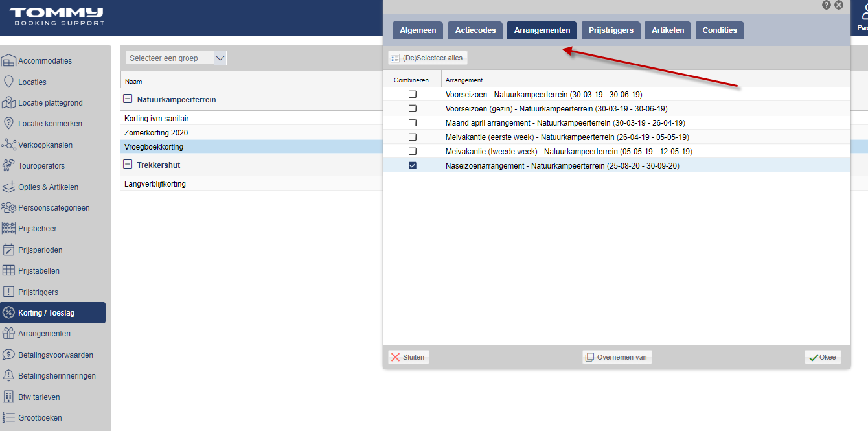This screenshot has width=868, height=431.
Task: Click the Grootboeken list icon
Action: click(x=8, y=417)
